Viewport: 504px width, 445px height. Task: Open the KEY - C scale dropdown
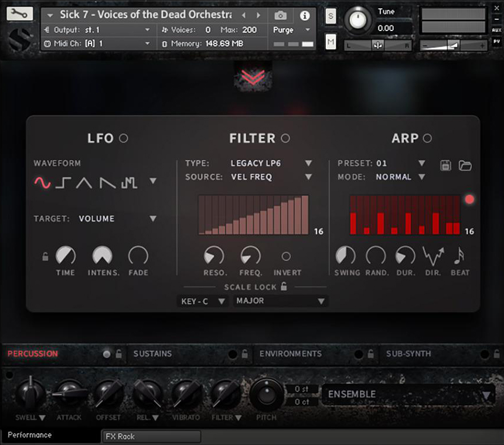(202, 300)
